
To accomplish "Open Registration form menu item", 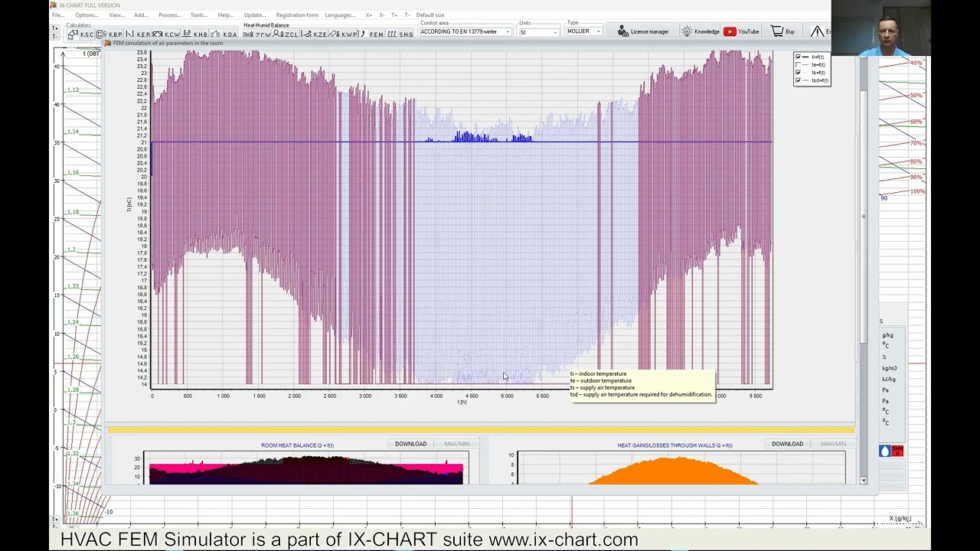I will [x=297, y=15].
